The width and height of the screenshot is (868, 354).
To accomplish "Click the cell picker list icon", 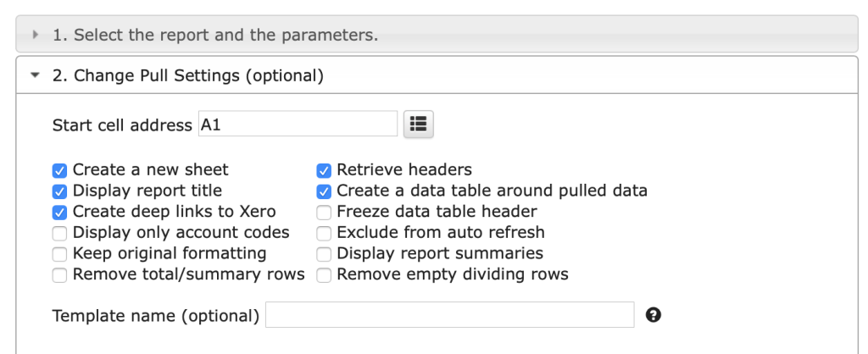I will (417, 124).
